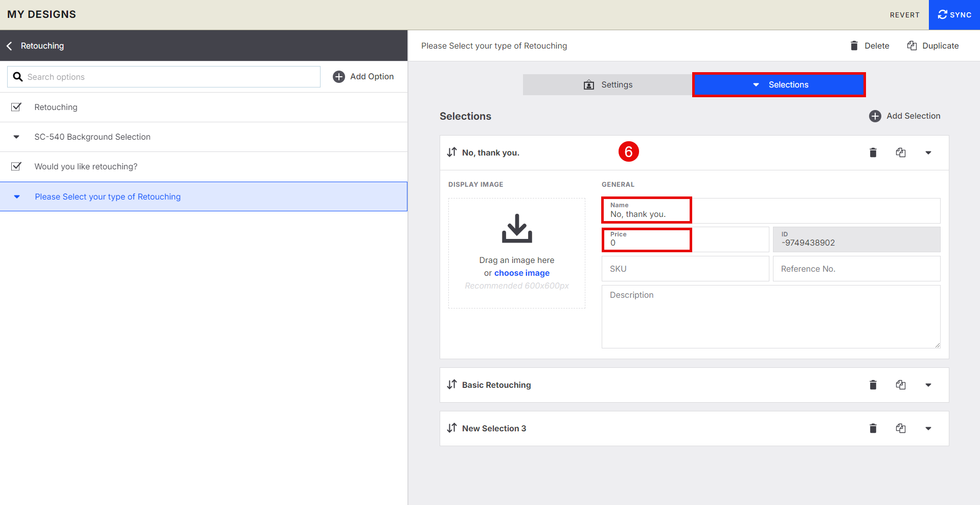The width and height of the screenshot is (980, 505).
Task: Toggle Would you like retouching checkbox
Action: click(16, 166)
